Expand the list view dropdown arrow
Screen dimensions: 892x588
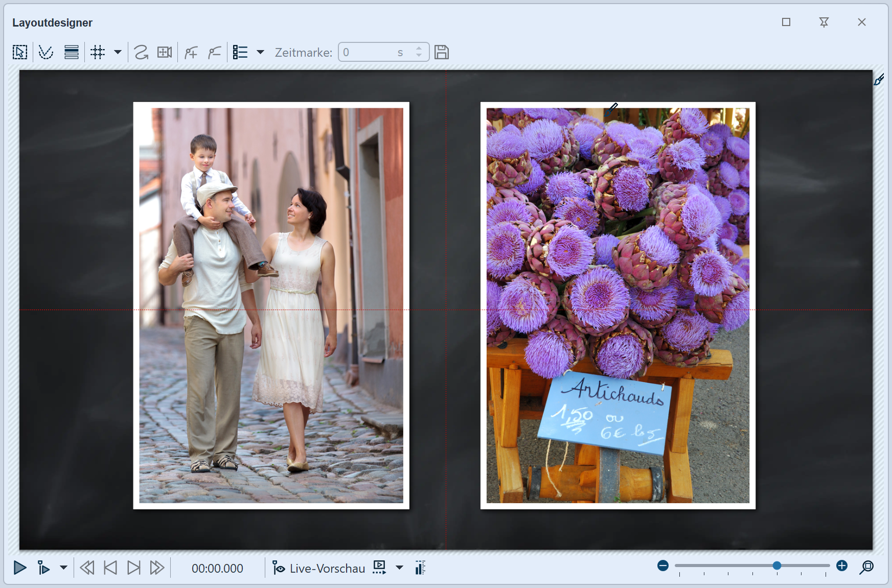pyautogui.click(x=260, y=52)
